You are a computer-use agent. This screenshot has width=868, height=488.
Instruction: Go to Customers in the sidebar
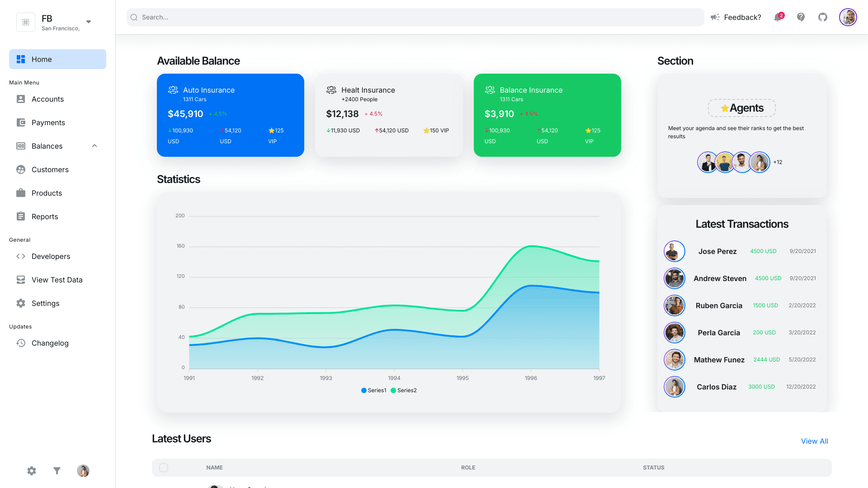pos(50,169)
